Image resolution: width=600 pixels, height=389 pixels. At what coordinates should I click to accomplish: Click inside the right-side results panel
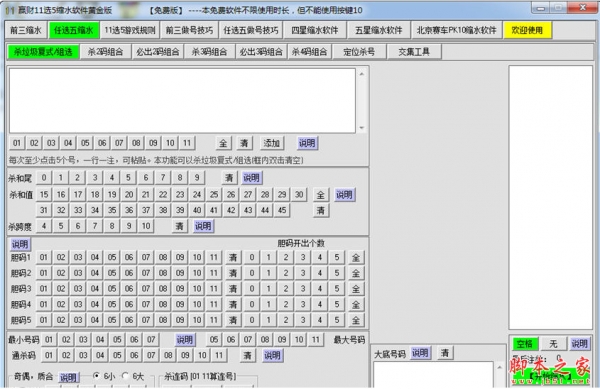coord(550,197)
